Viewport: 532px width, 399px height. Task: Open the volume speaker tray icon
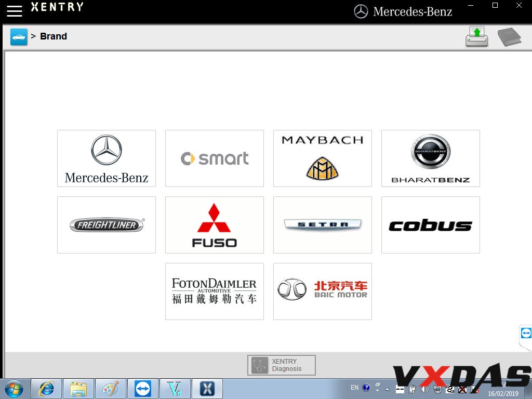424,389
